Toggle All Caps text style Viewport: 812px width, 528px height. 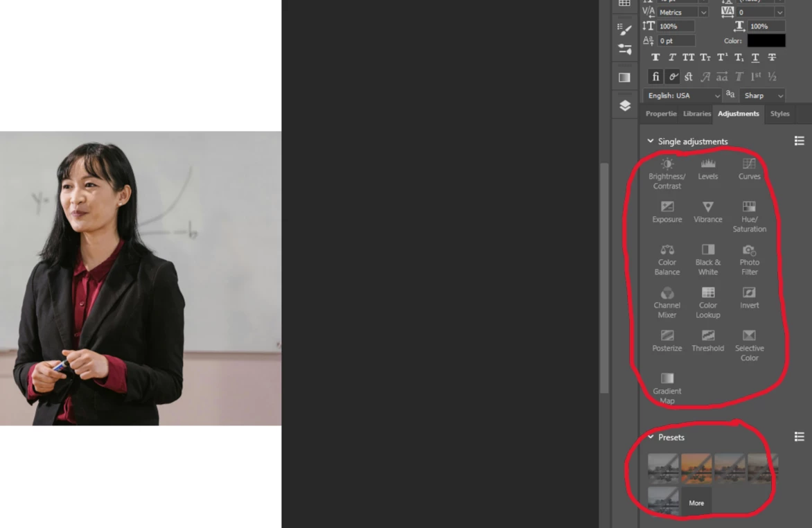688,58
